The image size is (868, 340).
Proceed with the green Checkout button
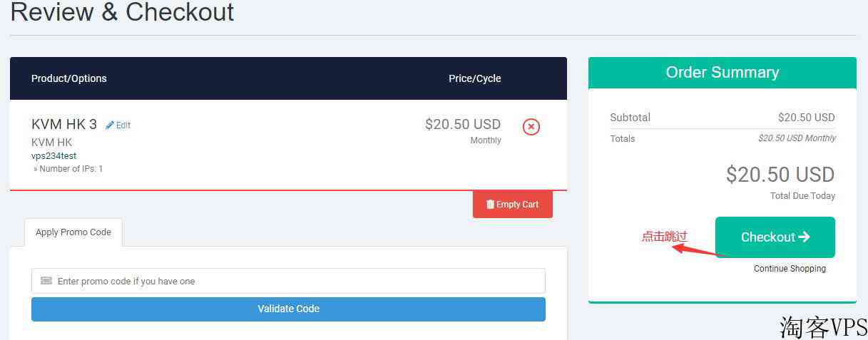[x=775, y=237]
